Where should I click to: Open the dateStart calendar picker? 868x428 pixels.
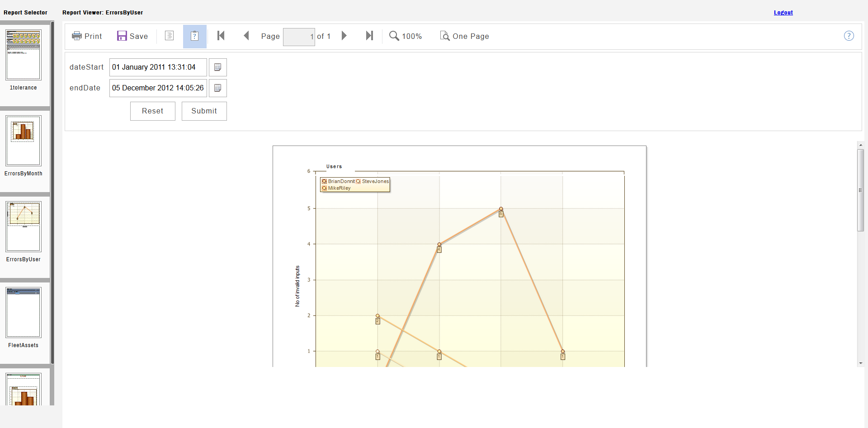point(217,67)
